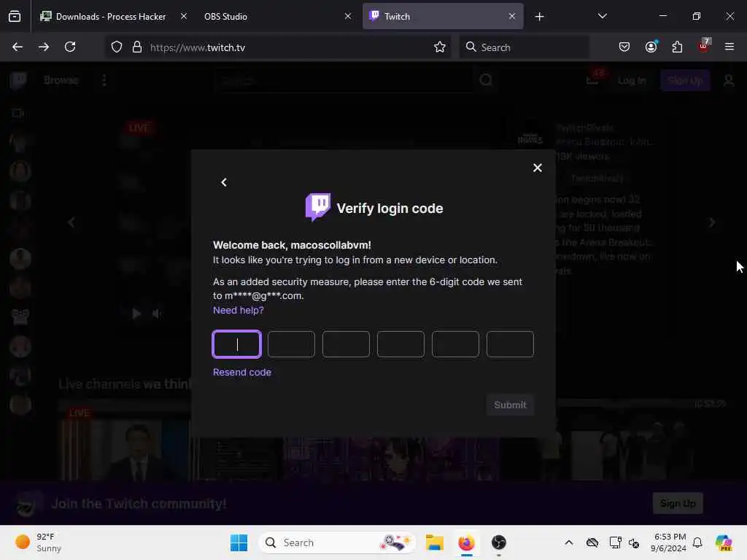
Task: Focus the first digit code box
Action: 237,344
